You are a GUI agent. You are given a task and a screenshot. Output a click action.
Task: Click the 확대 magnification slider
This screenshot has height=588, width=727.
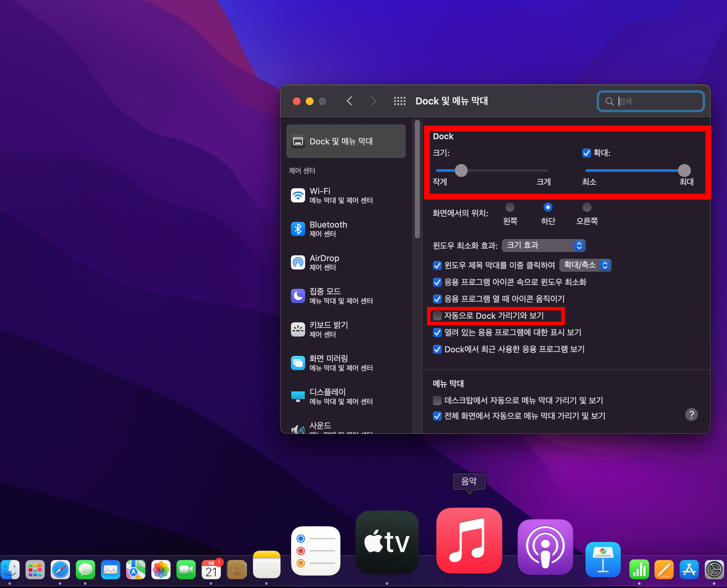click(638, 170)
